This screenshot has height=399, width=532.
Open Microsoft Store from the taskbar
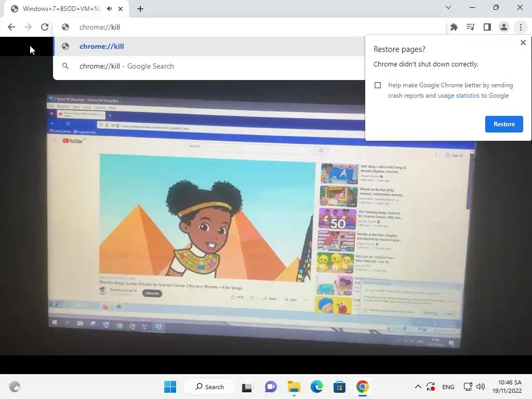(x=339, y=387)
